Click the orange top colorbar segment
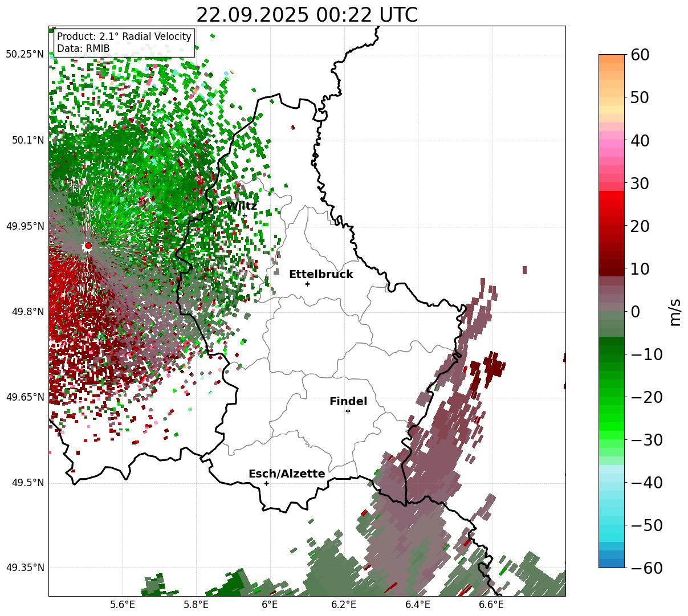Viewport: 688px width, 616px height. click(x=612, y=59)
